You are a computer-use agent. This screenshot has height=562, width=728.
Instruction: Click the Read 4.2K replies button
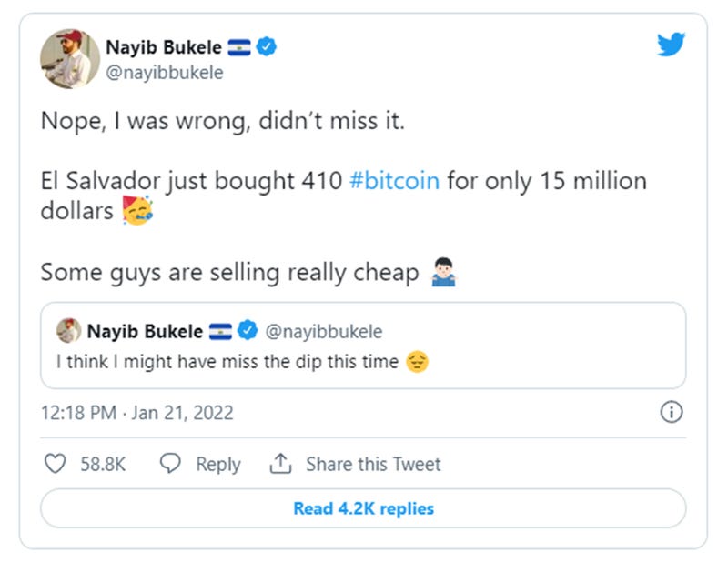[363, 508]
